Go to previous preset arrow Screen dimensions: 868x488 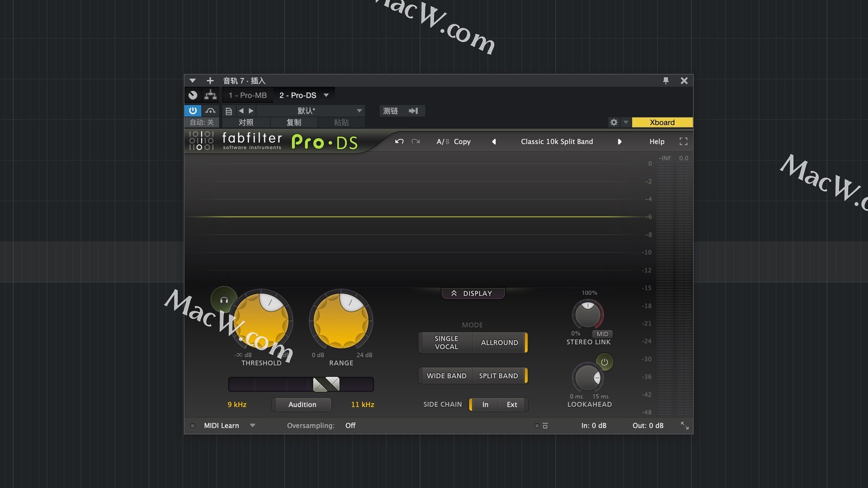coord(494,141)
